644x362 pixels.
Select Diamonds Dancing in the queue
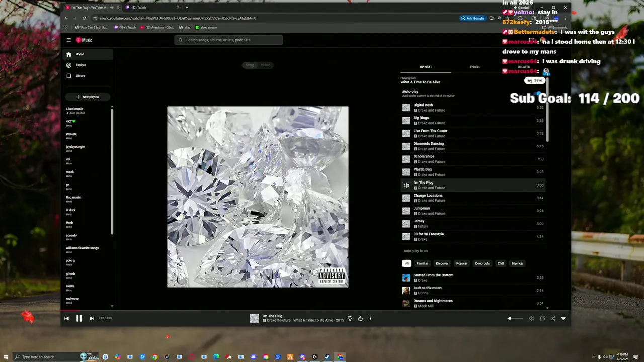(473, 146)
